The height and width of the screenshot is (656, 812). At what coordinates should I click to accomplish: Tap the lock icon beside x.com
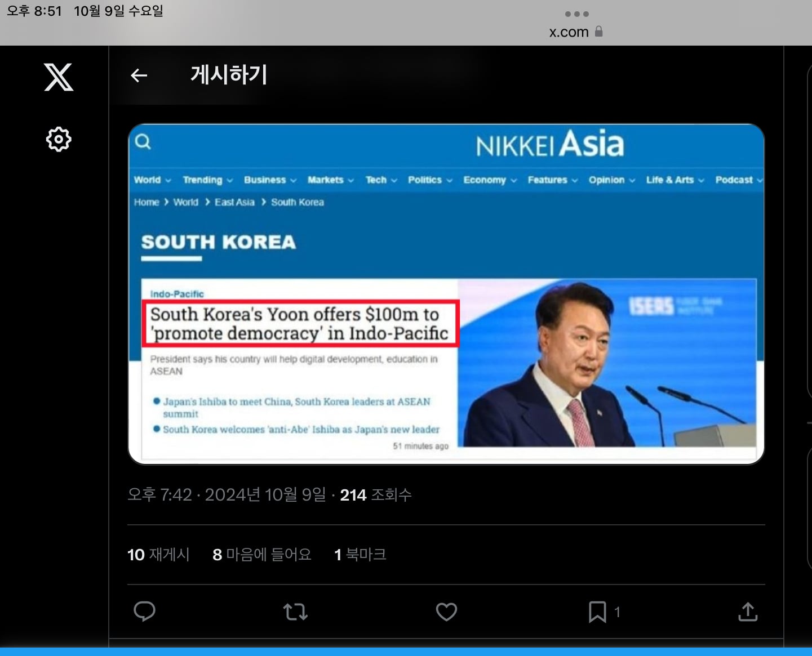pos(599,32)
